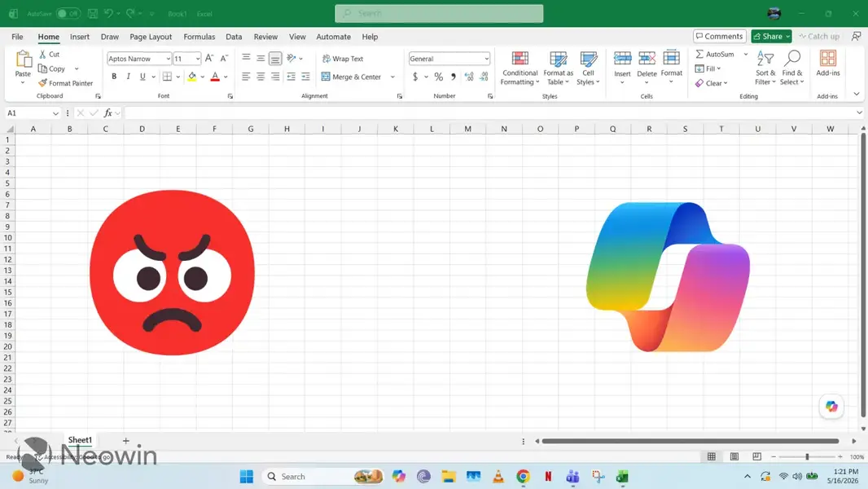Click the Share button
Viewport: 868px width, 489px height.
tap(772, 36)
